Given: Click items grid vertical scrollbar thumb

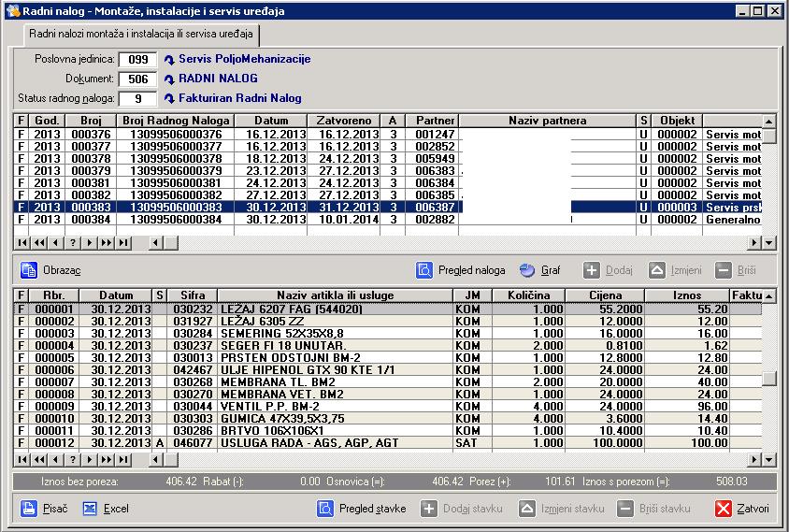Looking at the screenshot, I should (768, 379).
